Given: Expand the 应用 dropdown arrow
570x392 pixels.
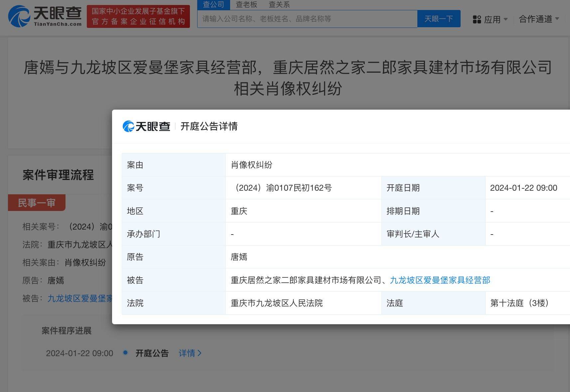Looking at the screenshot, I should click(x=505, y=19).
